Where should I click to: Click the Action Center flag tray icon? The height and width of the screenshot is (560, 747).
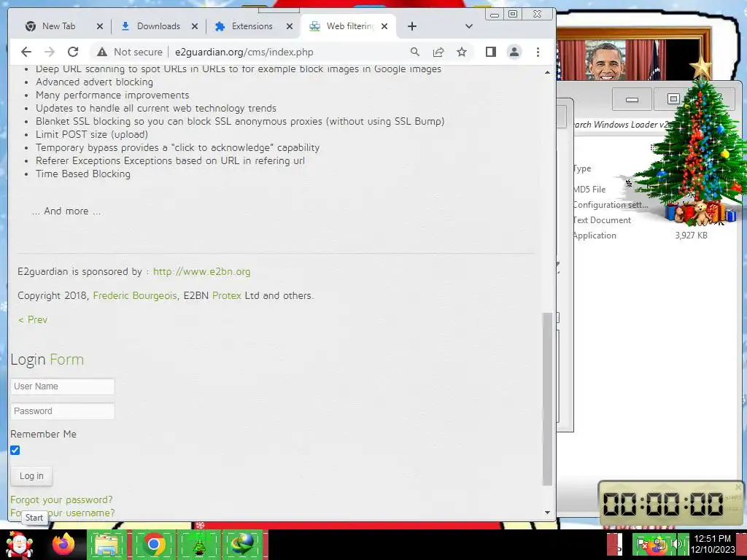pos(643,544)
